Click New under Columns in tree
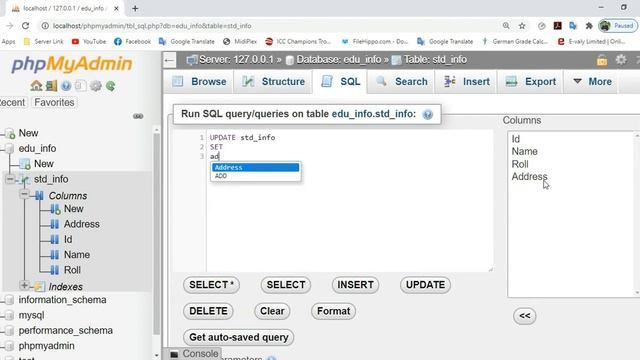The height and width of the screenshot is (360, 640). coord(73,209)
